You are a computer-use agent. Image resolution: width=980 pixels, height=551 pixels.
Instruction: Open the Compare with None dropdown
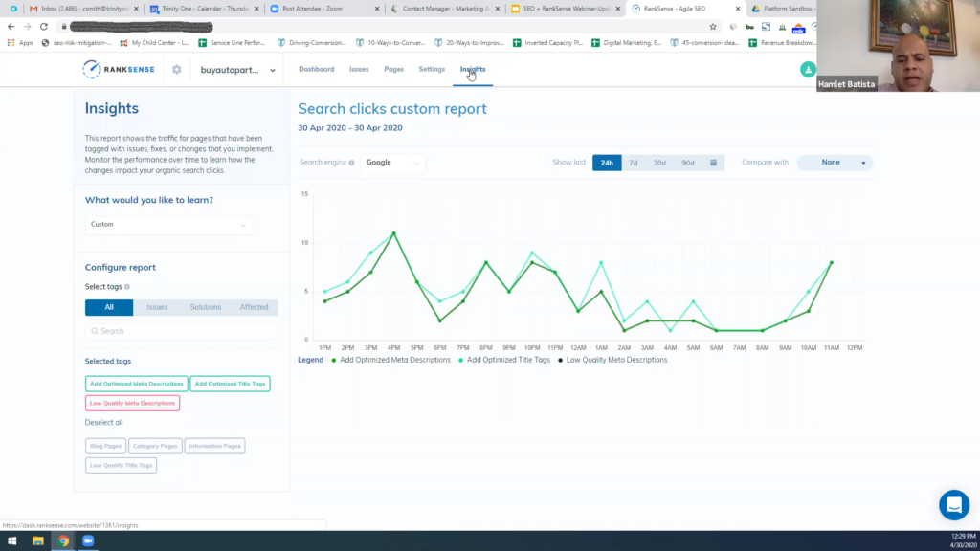pos(835,163)
